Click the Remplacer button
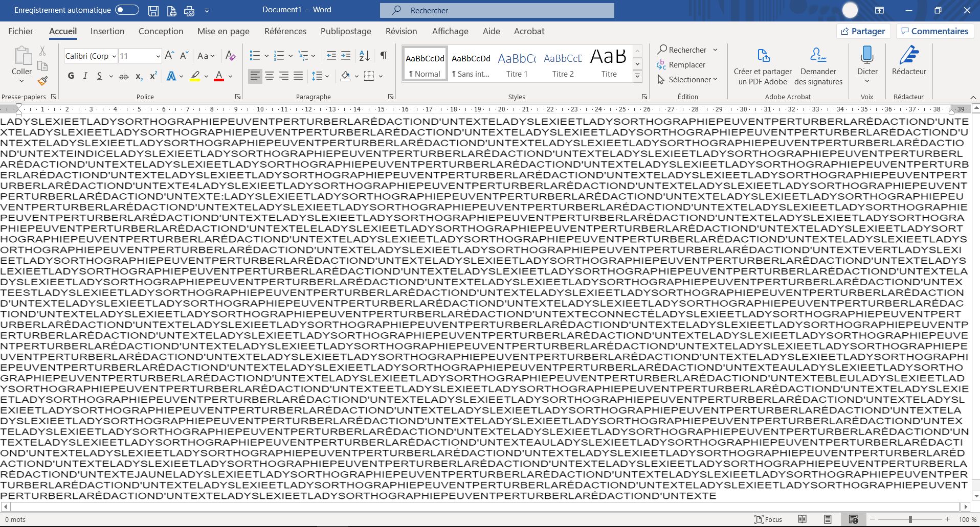 [x=681, y=65]
